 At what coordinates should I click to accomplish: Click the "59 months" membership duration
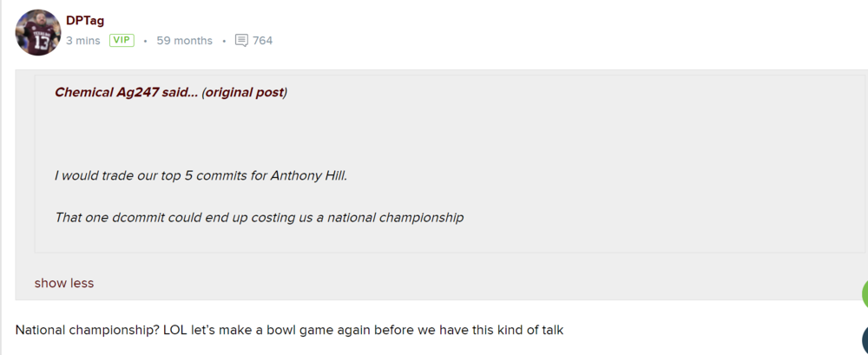coord(184,41)
